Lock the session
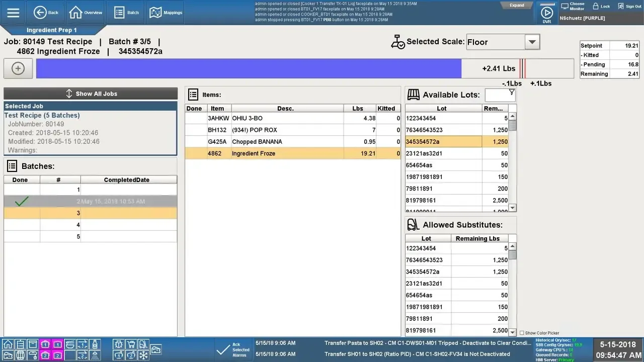The image size is (644, 362). (x=601, y=6)
